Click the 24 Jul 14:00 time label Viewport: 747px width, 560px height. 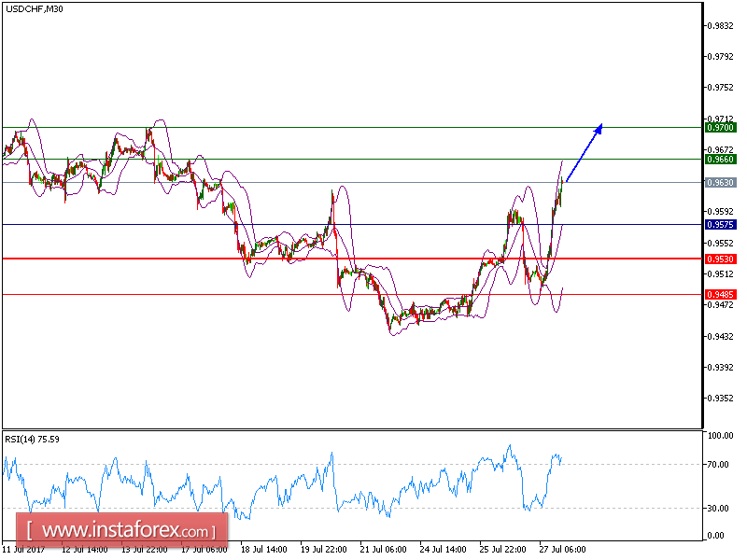[x=443, y=550]
